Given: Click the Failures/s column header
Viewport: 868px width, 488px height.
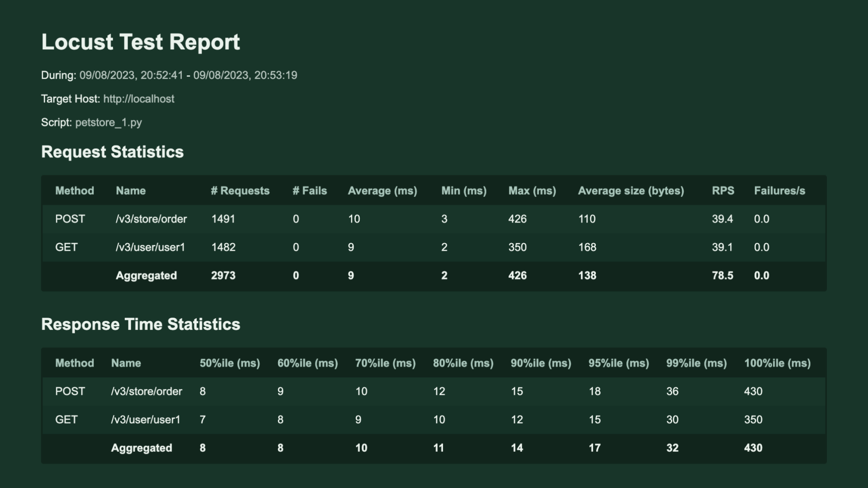Looking at the screenshot, I should (779, 191).
